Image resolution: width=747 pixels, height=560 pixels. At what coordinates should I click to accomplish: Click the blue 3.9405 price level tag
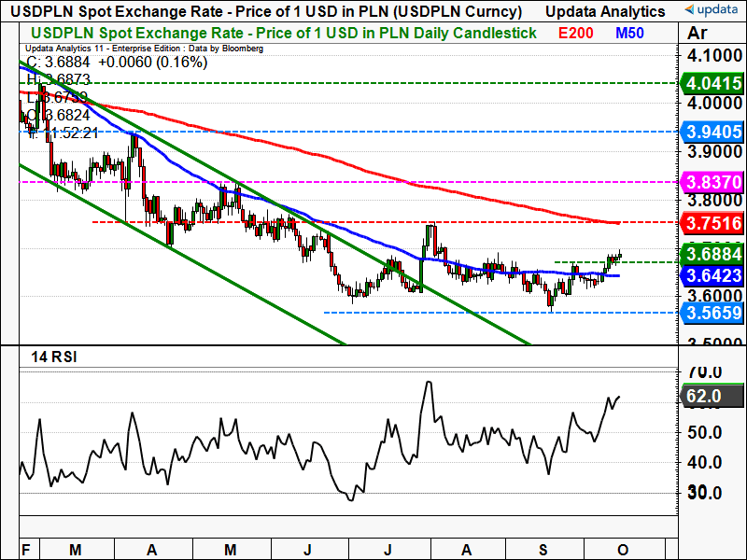[x=712, y=132]
